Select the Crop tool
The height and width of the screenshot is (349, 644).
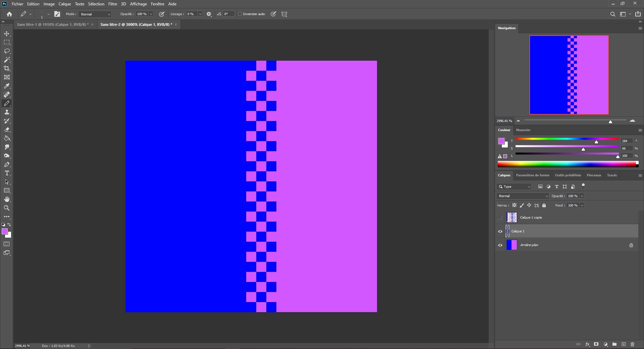tap(7, 68)
